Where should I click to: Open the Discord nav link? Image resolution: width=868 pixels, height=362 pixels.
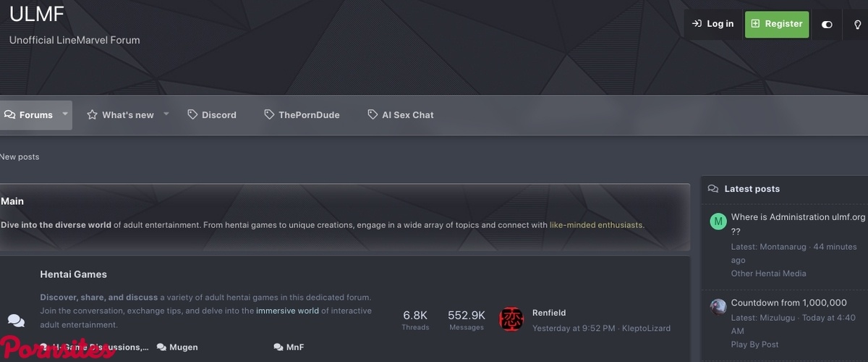[x=212, y=115]
